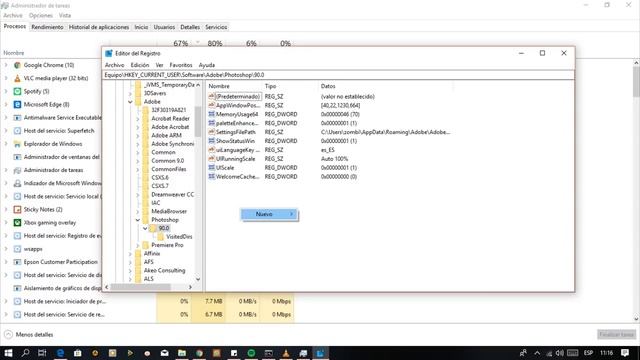Select the 90.0 folder key
Image resolution: width=640 pixels, height=360 pixels.
[164, 228]
